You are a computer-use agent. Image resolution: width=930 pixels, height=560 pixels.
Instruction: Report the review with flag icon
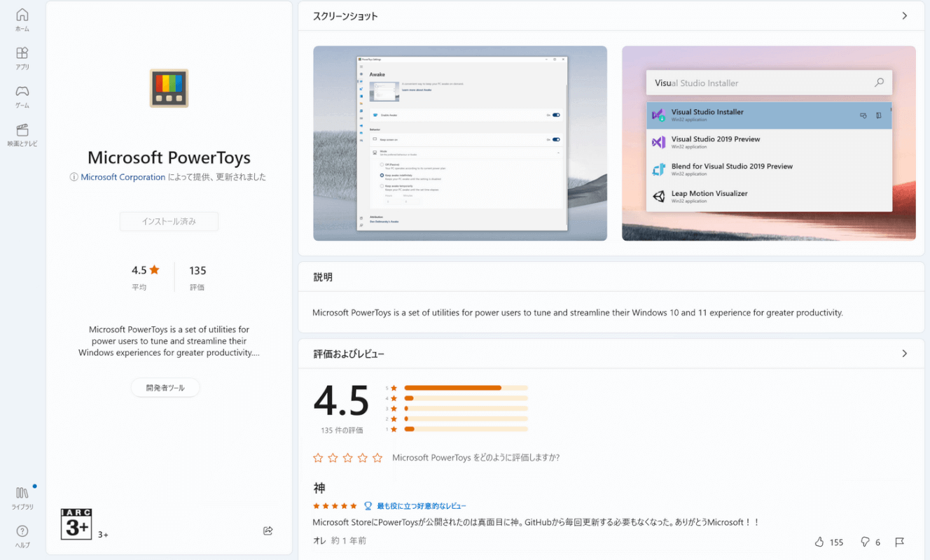click(x=900, y=542)
